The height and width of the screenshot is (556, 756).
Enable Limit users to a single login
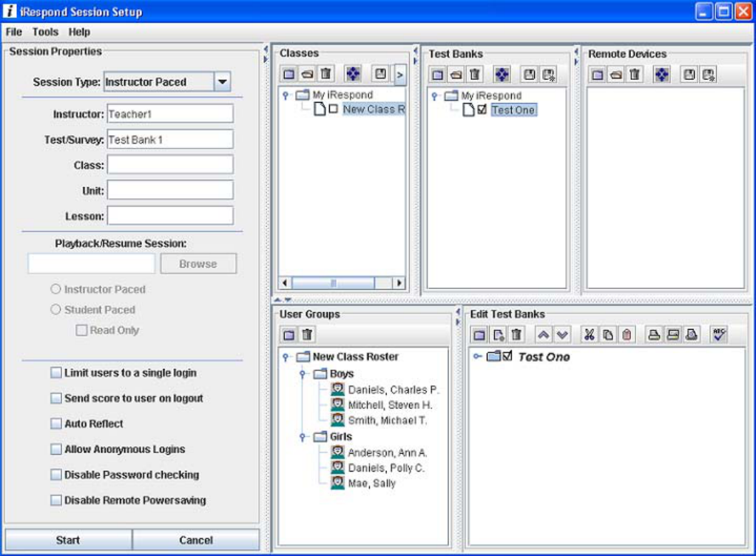pos(56,373)
